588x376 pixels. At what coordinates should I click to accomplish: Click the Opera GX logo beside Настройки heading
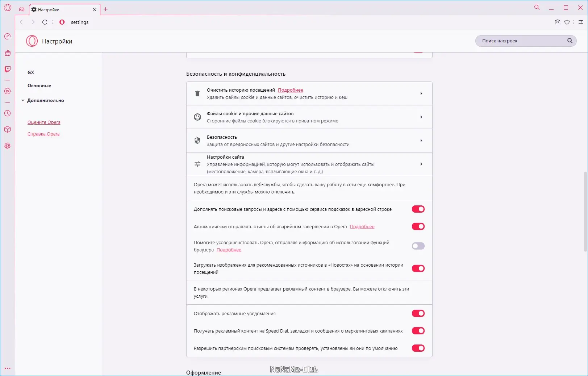(x=32, y=41)
